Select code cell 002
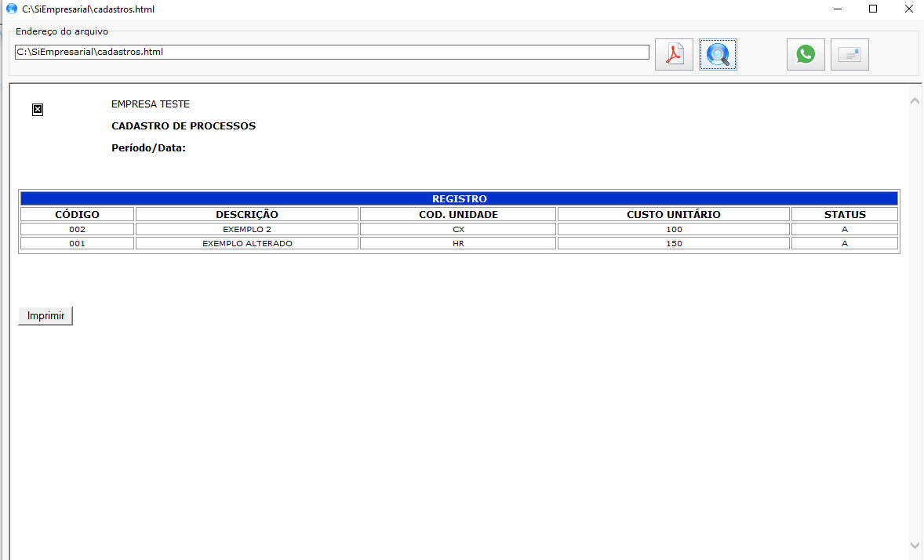Viewport: 924px width, 560px height. click(77, 229)
